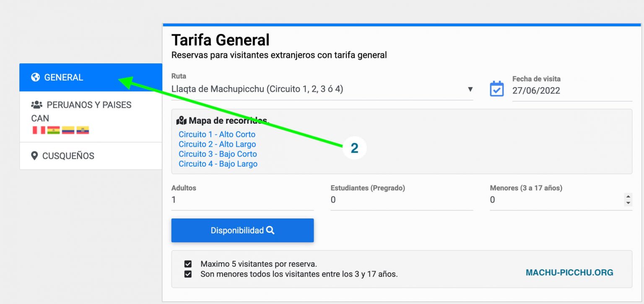Click the location pin icon beside CUSQUEÑOS
This screenshot has width=644, height=304.
click(x=35, y=156)
